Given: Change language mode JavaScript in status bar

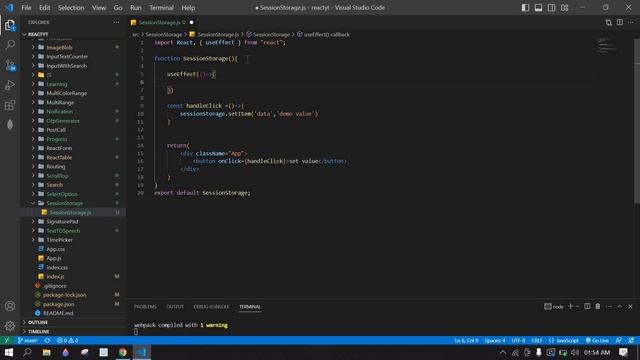Looking at the screenshot, I should [564, 340].
